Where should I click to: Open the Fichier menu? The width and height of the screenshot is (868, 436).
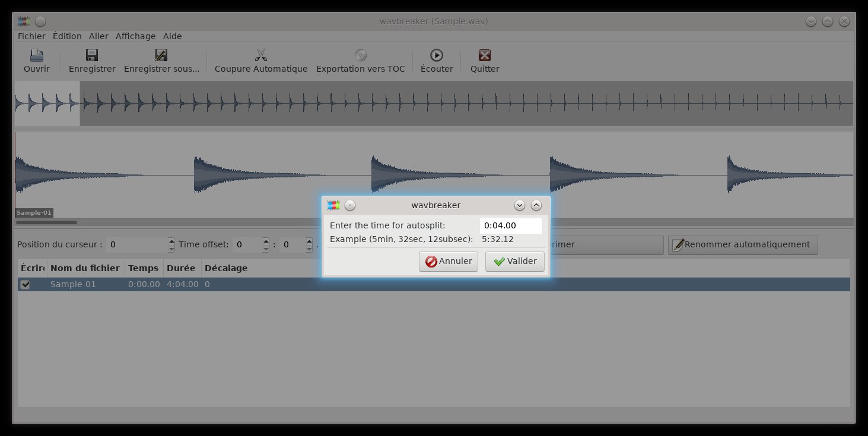31,36
